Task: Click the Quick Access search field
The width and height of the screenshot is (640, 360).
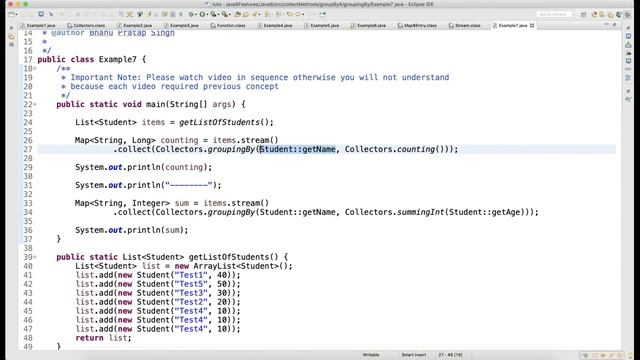Action: (x=554, y=14)
